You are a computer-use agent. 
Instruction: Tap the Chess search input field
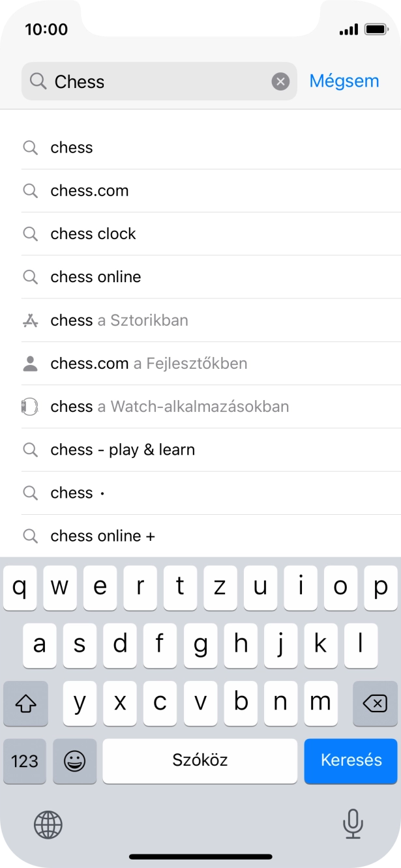156,81
